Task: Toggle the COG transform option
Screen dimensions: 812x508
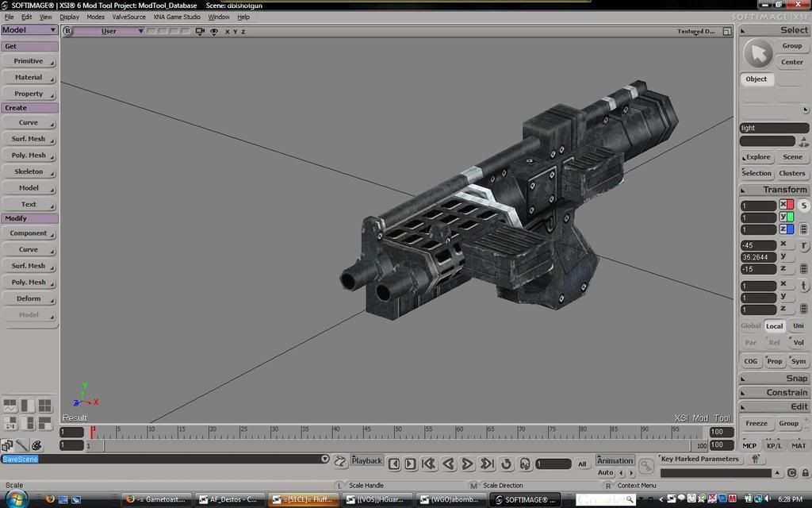Action: click(750, 361)
